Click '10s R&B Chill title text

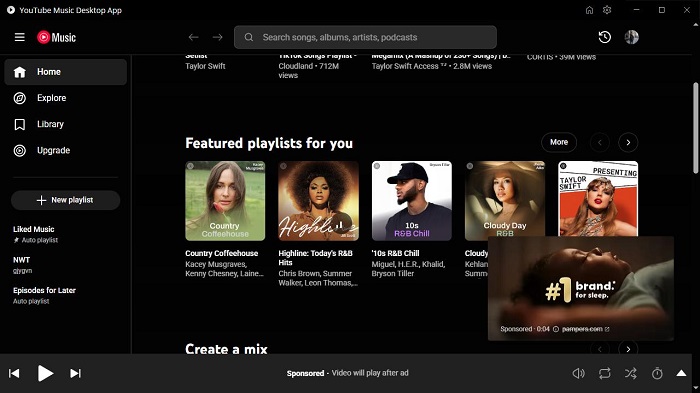(x=395, y=253)
